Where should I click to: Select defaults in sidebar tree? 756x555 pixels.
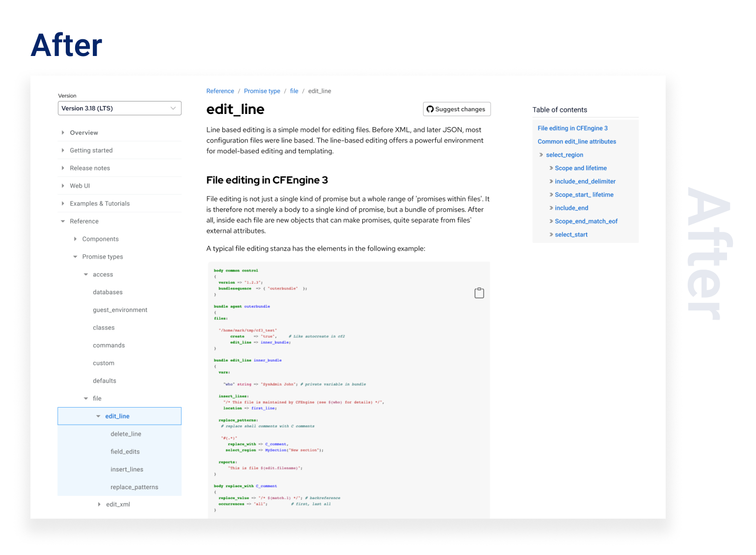pyautogui.click(x=105, y=381)
